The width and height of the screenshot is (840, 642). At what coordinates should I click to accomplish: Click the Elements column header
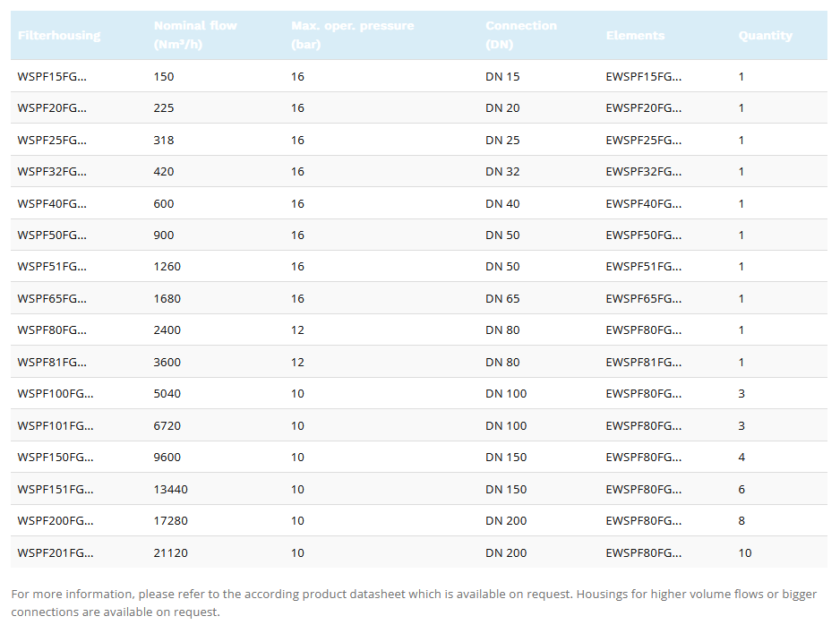point(635,36)
